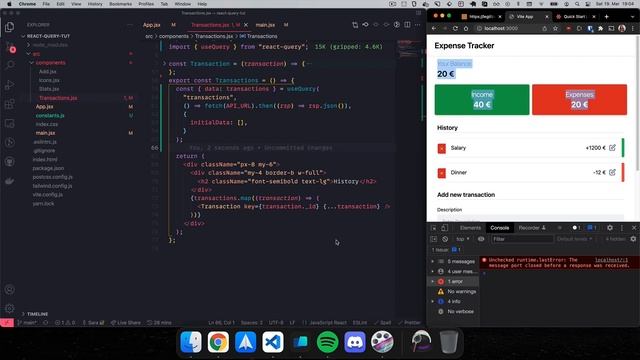The image size is (640, 360).
Task: Click the red Expenses card
Action: (x=579, y=100)
